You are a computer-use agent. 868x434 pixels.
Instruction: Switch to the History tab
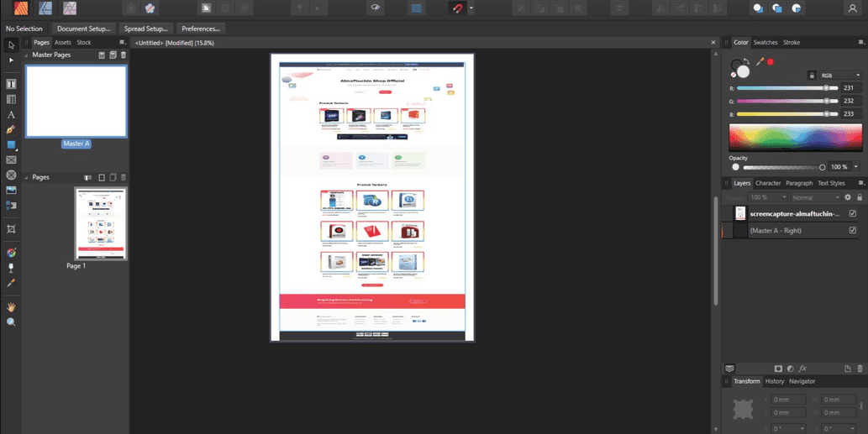tap(775, 381)
